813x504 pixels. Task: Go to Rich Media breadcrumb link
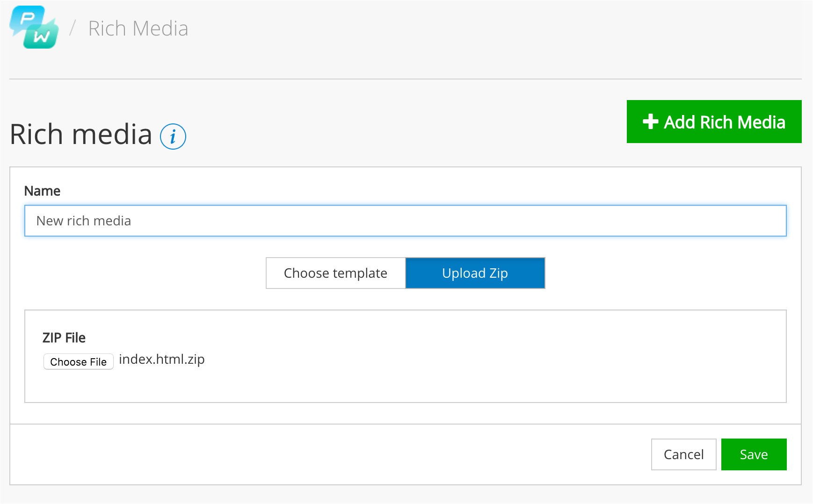[x=138, y=29]
